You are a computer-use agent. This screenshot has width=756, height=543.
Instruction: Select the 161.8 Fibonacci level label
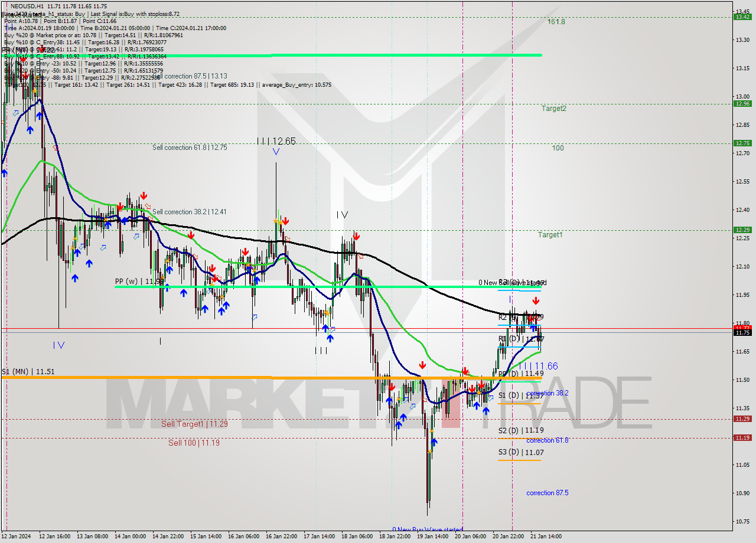556,22
